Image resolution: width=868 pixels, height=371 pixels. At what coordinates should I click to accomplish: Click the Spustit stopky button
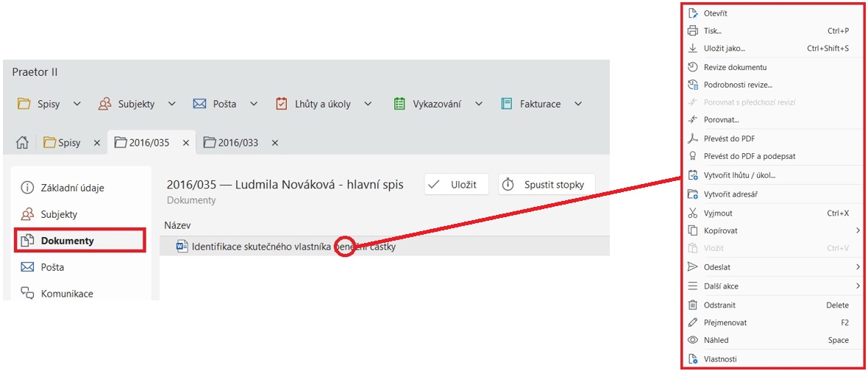(x=547, y=185)
